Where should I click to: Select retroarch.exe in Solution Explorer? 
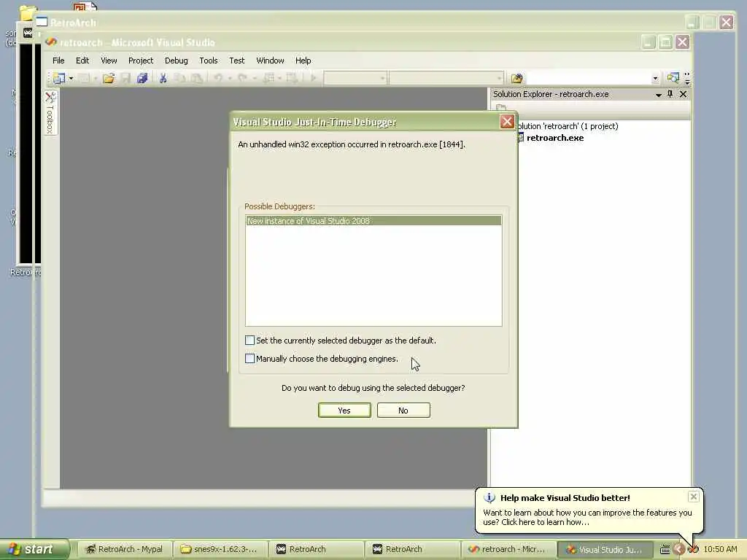(555, 138)
